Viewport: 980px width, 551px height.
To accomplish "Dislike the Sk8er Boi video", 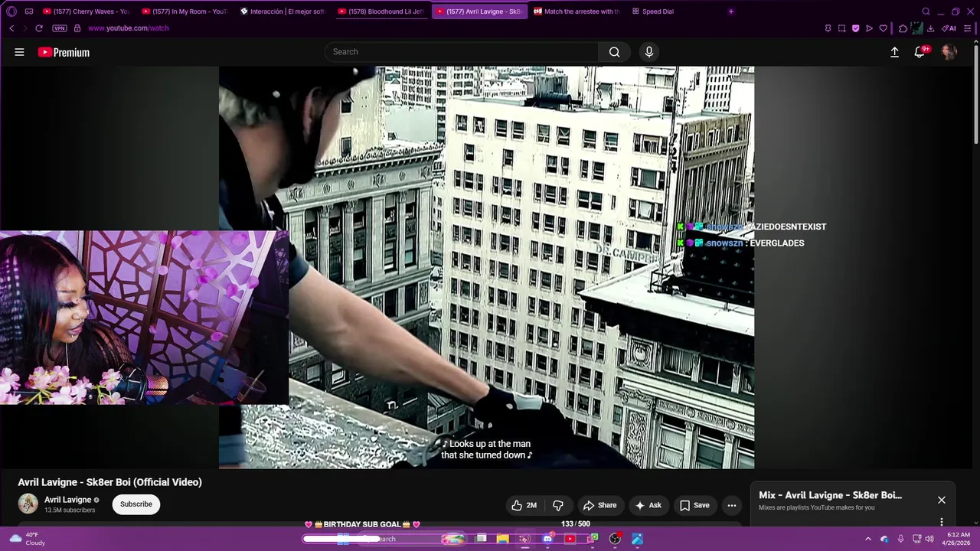I will click(558, 505).
